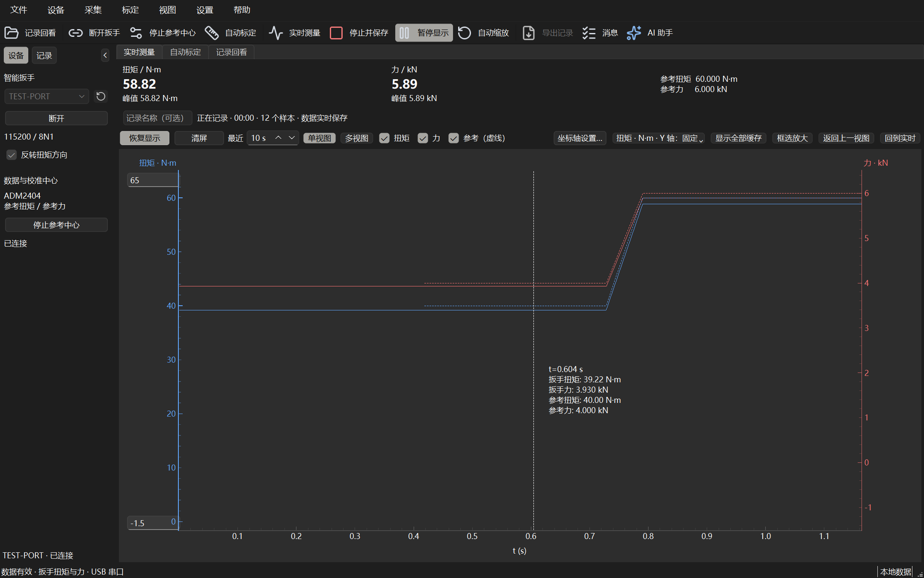924x578 pixels.
Task: Switch to 多视图 mode
Action: [x=357, y=138]
